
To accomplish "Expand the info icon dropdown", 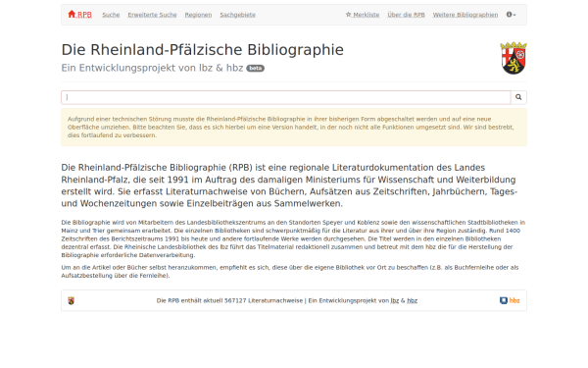I will (x=512, y=15).
